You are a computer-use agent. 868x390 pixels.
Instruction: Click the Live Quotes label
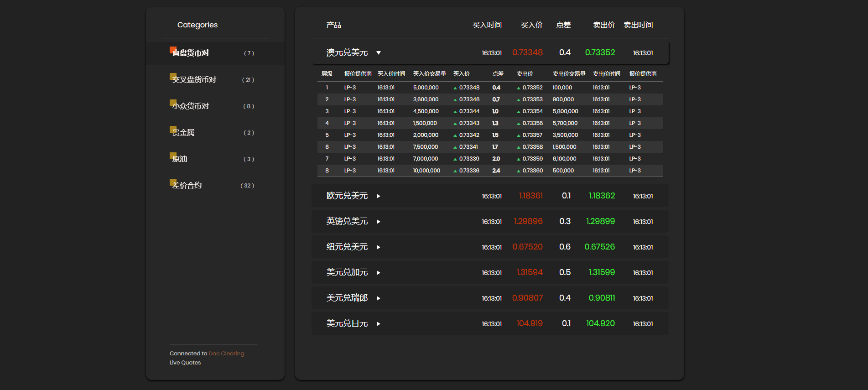[185, 363]
